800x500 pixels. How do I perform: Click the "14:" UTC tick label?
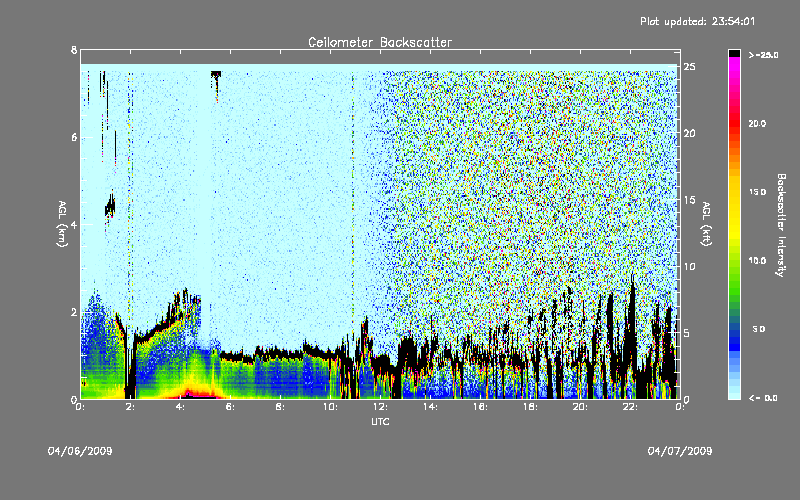[430, 407]
